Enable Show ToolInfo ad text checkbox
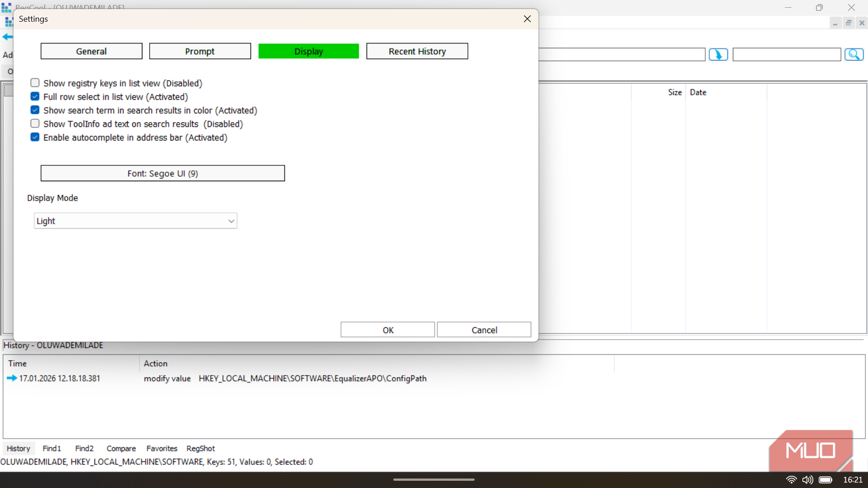The height and width of the screenshot is (488, 868). pyautogui.click(x=35, y=124)
